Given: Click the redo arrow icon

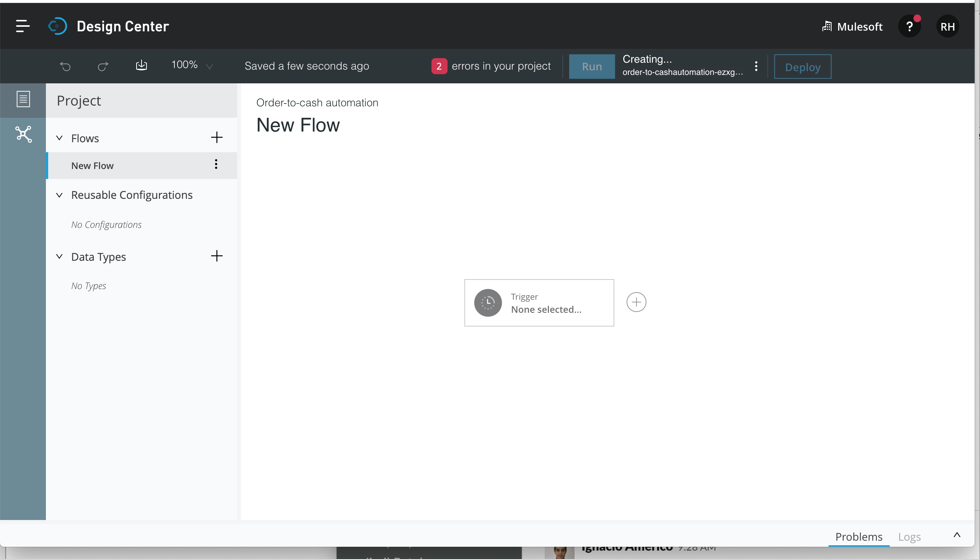Looking at the screenshot, I should click(103, 67).
